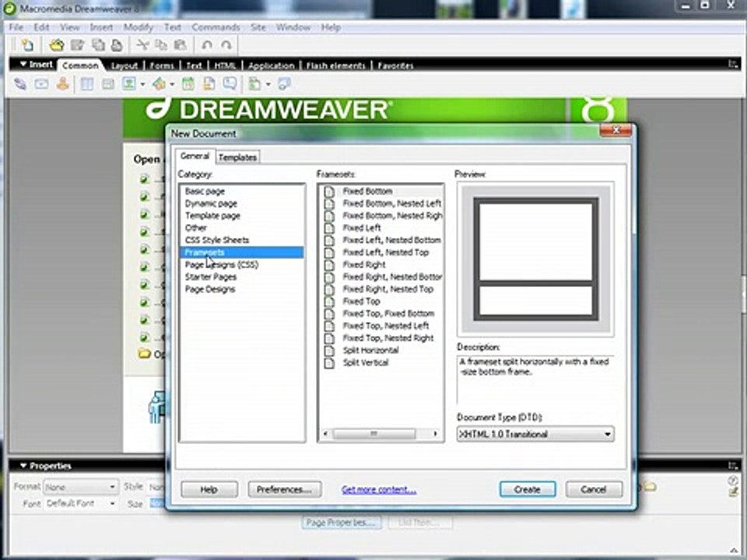Click the Open file folder toolbar icon
This screenshot has height=560, width=747.
click(57, 45)
